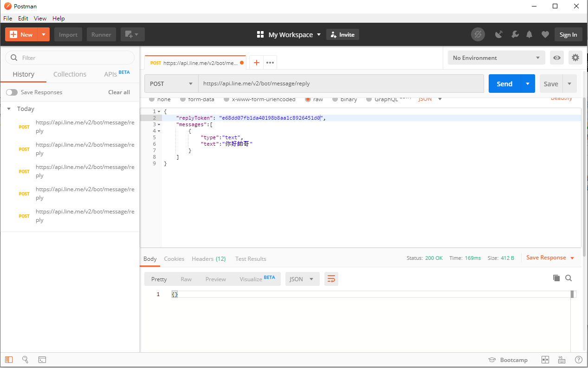Screen dimensions: 588x368
Task: Open Find and Replace icon in status bar
Action: (26, 360)
